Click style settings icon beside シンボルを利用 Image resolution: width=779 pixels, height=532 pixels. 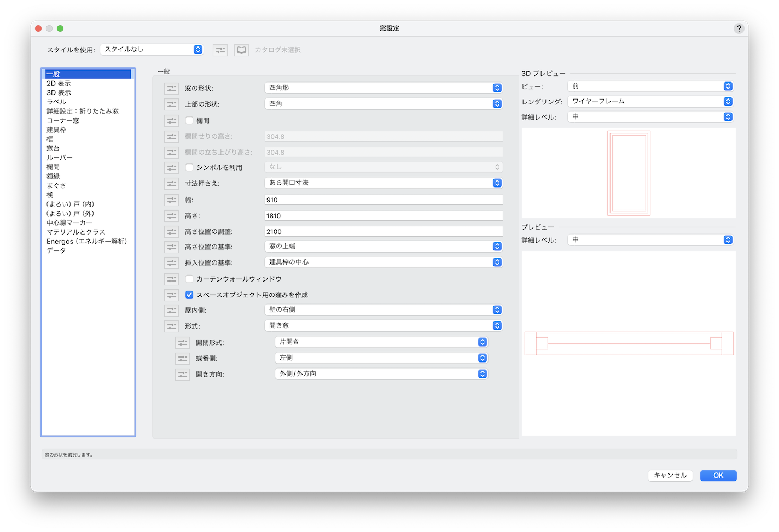171,167
